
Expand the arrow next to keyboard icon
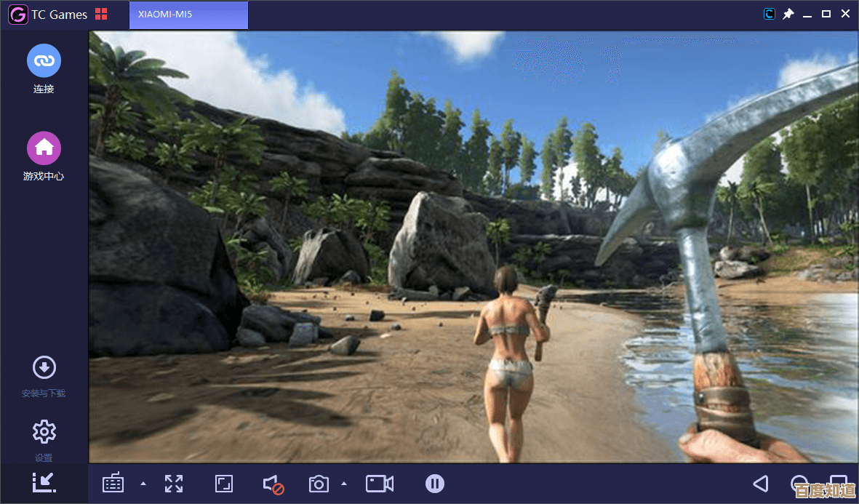[143, 484]
